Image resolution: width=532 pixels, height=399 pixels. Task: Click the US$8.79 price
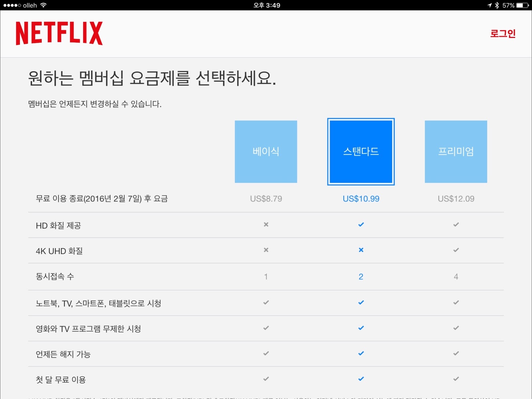click(266, 199)
